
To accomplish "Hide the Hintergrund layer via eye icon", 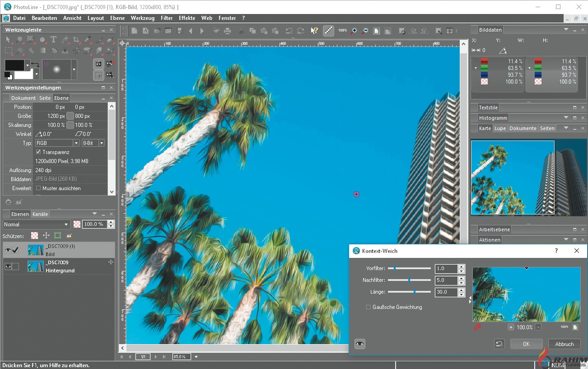I will click(x=8, y=266).
